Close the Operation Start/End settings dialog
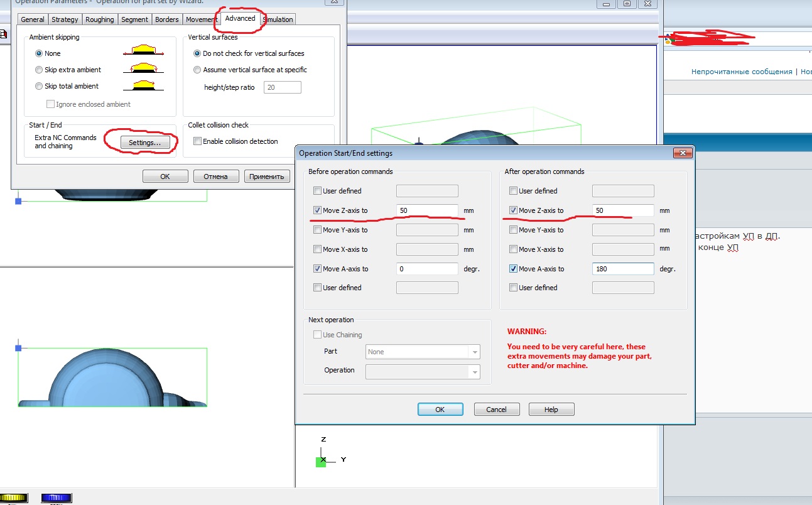 [682, 153]
